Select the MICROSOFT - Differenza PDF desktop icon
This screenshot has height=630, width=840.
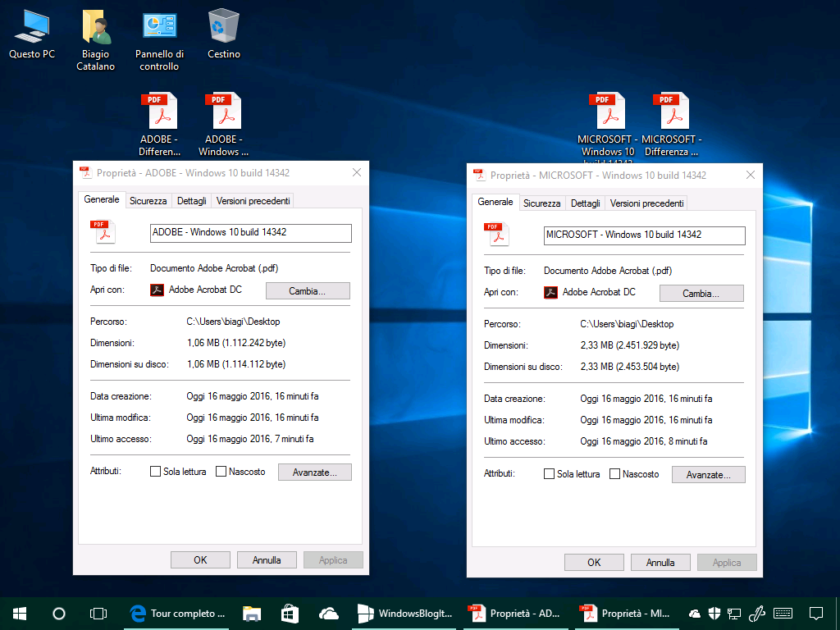671,125
